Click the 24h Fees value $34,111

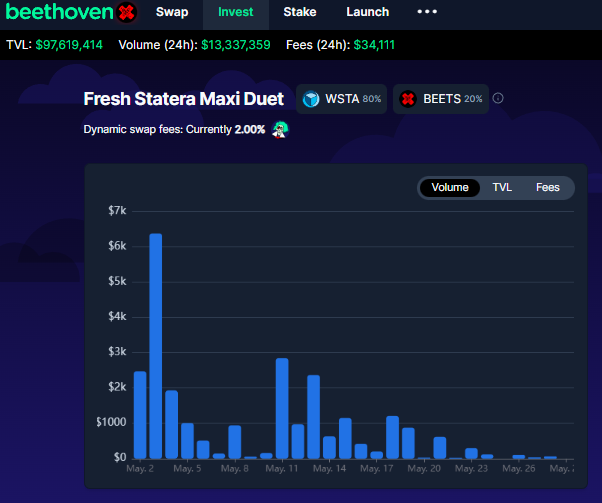[374, 45]
